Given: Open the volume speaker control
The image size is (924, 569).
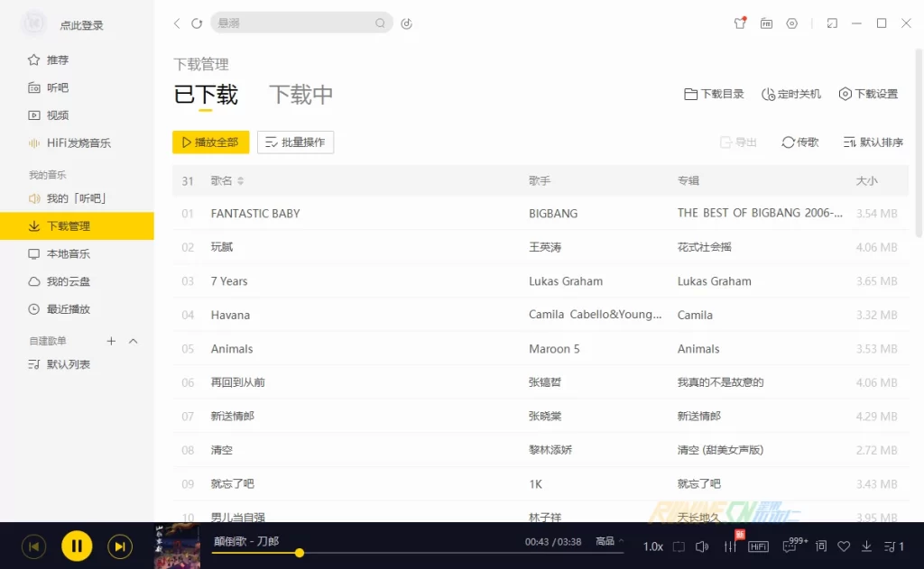Looking at the screenshot, I should [704, 546].
